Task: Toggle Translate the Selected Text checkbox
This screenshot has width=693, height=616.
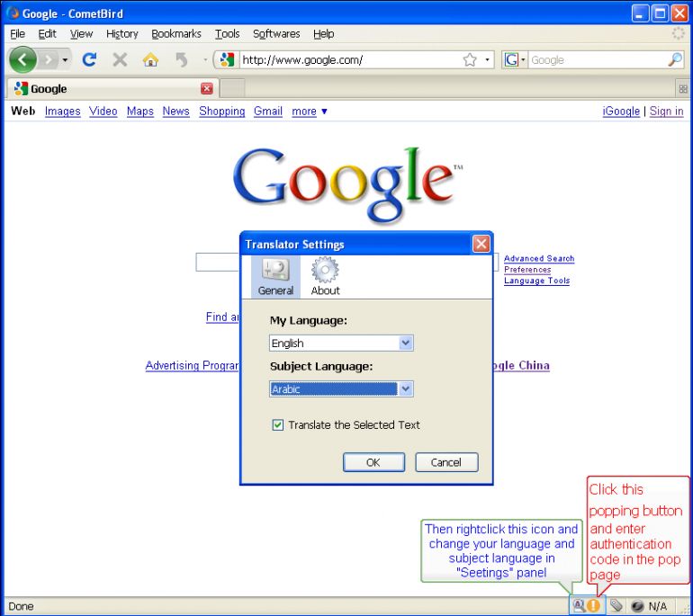Action: [x=277, y=424]
